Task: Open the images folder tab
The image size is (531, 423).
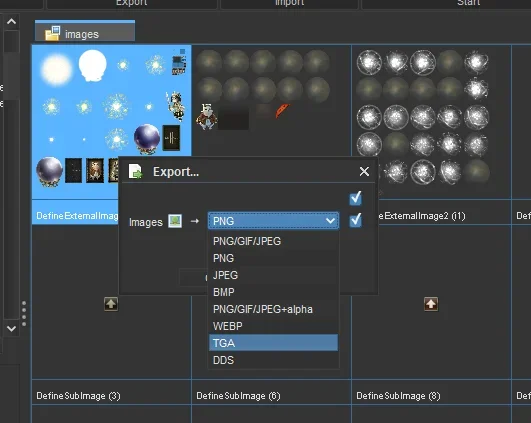Action: (85, 31)
